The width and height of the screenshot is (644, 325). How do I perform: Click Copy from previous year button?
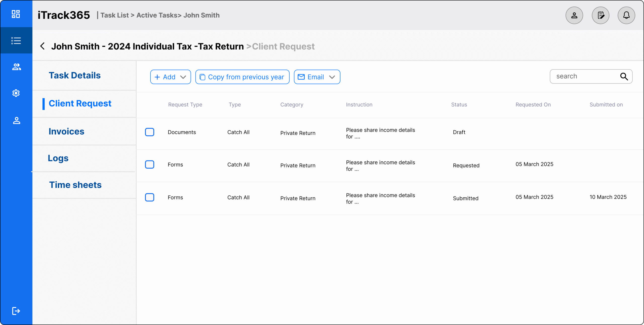(242, 77)
